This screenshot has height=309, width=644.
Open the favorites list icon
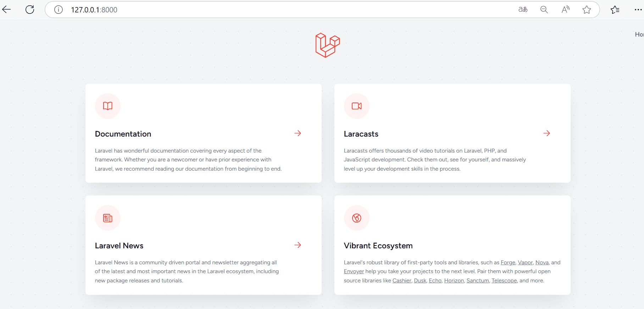coord(615,10)
